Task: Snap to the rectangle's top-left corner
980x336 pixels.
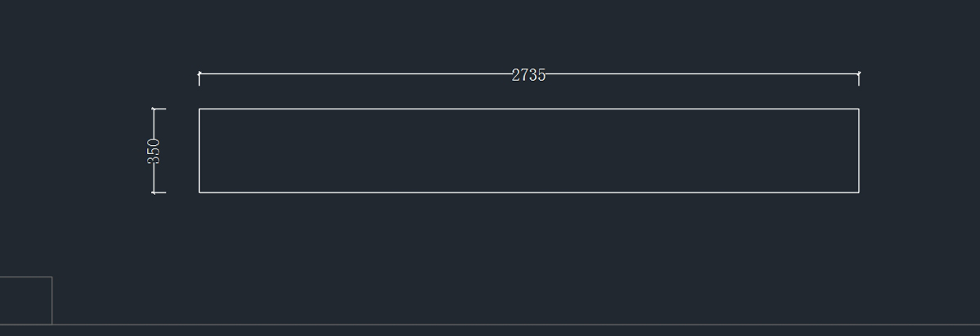Action: pos(199,108)
